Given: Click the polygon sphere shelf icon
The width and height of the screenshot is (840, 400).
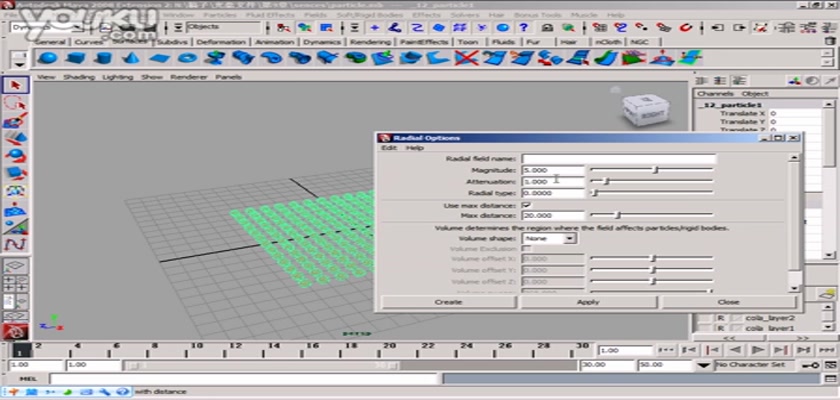Looking at the screenshot, I should coord(46,59).
